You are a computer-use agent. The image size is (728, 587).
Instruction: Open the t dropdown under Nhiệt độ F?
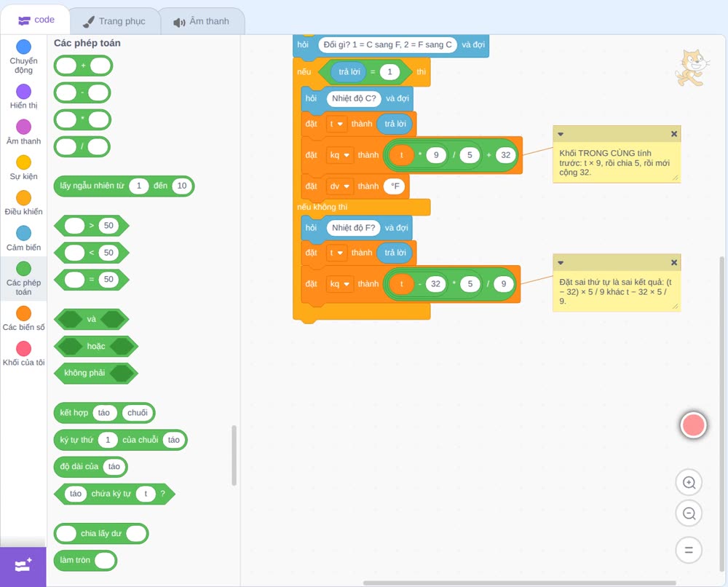(x=336, y=253)
